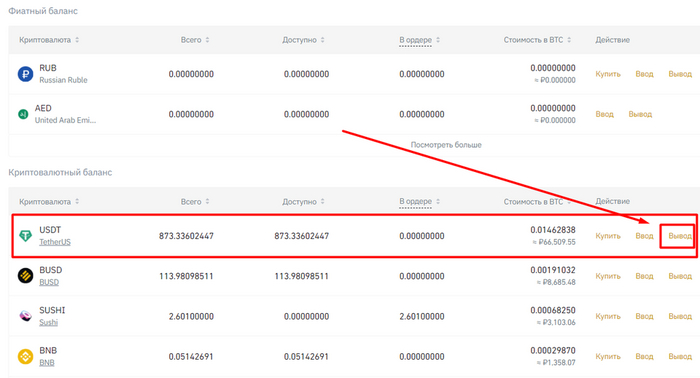Click USDT BTC value 0.01462838

coord(553,230)
